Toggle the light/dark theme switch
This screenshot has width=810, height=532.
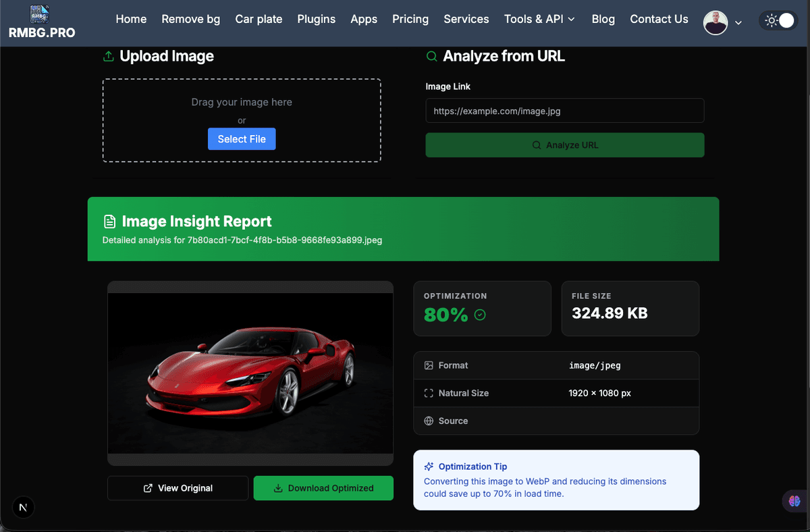tap(778, 20)
